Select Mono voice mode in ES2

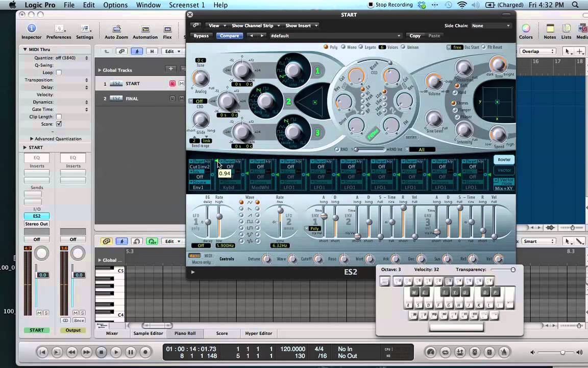pos(343,47)
